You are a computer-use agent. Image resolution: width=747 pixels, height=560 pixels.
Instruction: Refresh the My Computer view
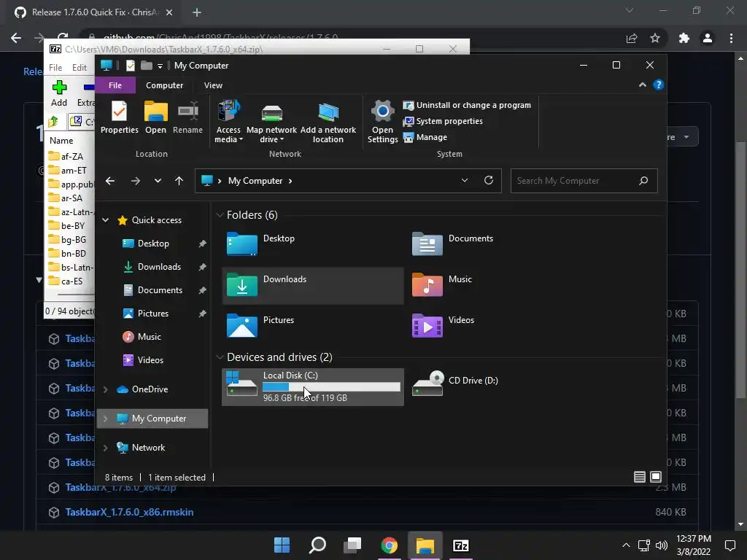coord(489,181)
